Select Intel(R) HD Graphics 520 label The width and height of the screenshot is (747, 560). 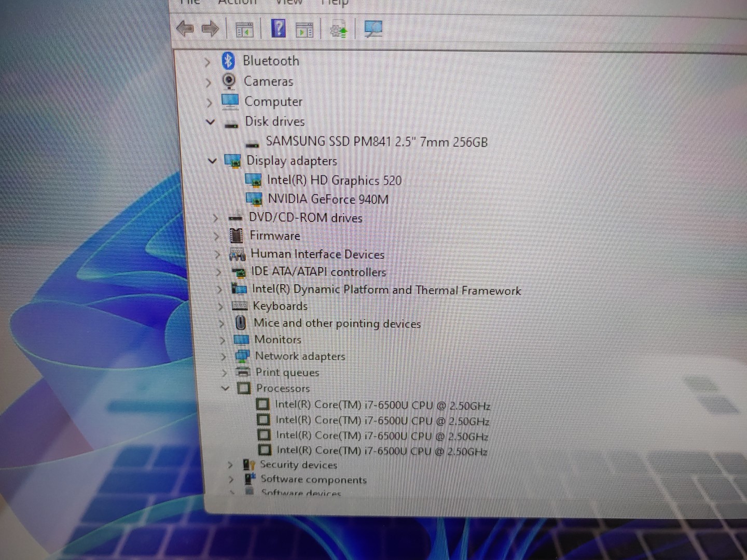pyautogui.click(x=334, y=180)
